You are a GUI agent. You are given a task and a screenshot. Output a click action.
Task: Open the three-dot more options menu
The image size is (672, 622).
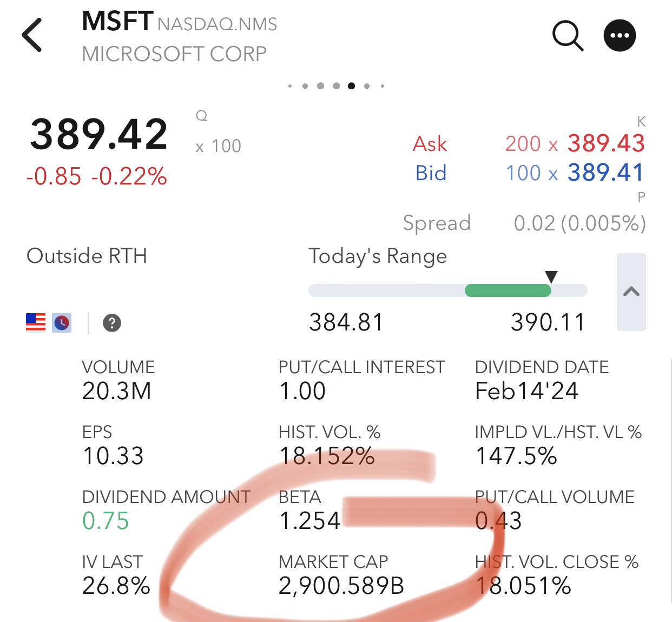coord(620,36)
